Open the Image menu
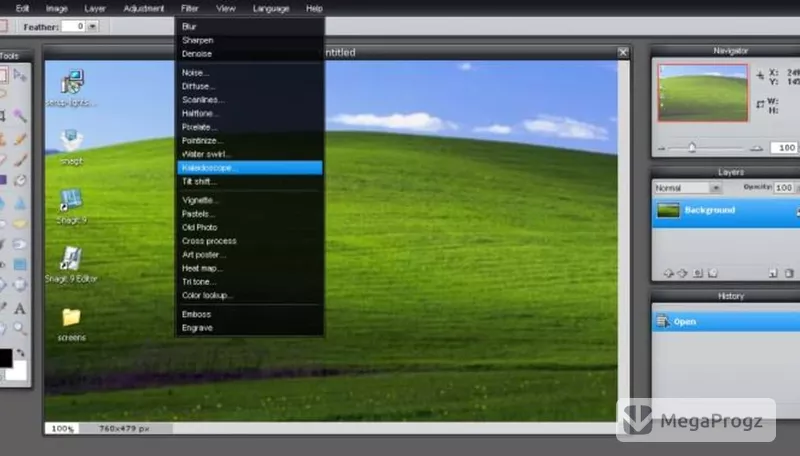The width and height of the screenshot is (800, 456). [57, 8]
